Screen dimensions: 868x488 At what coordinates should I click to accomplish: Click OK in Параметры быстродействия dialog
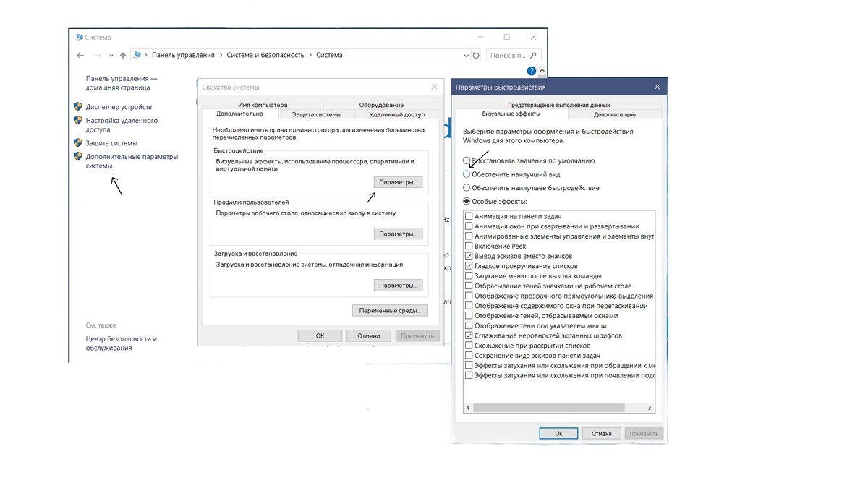(x=558, y=434)
